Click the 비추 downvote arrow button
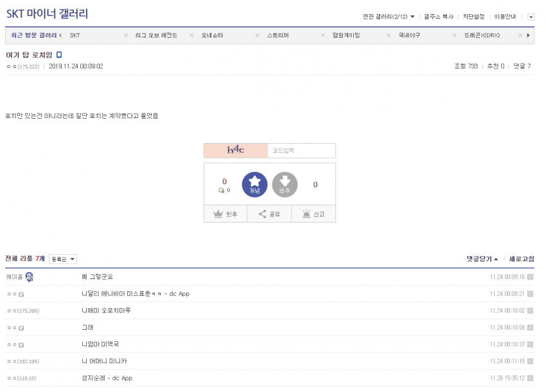The height and width of the screenshot is (392, 546). (x=285, y=185)
